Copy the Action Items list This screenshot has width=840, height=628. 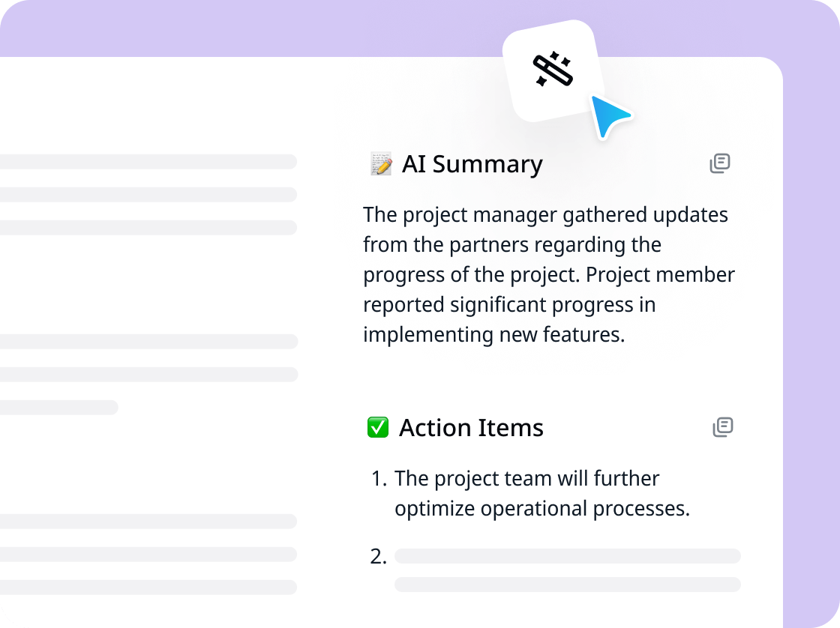pyautogui.click(x=722, y=427)
